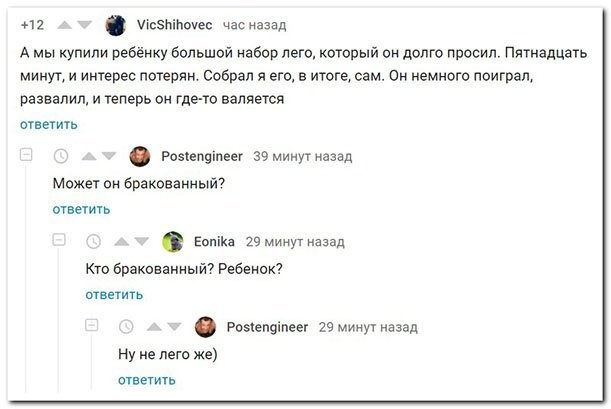
Task: Upvote Eonika's comment
Action: pos(122,242)
